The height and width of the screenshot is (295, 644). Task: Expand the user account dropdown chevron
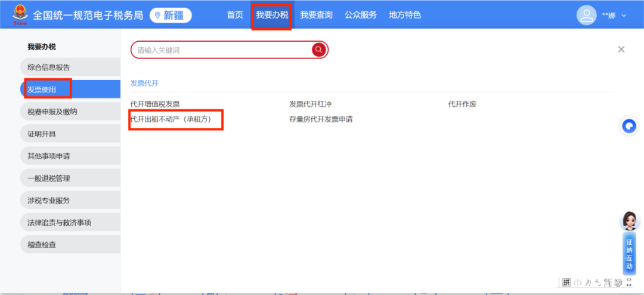pos(624,16)
